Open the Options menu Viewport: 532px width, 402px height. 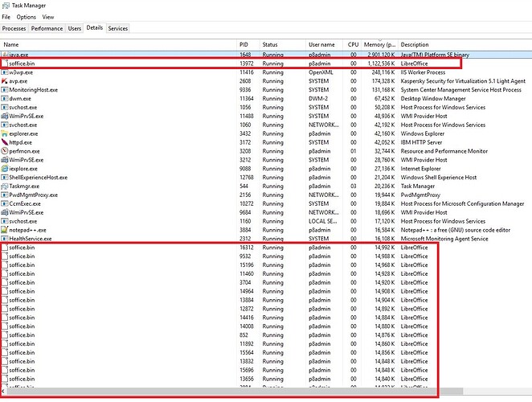[x=27, y=17]
